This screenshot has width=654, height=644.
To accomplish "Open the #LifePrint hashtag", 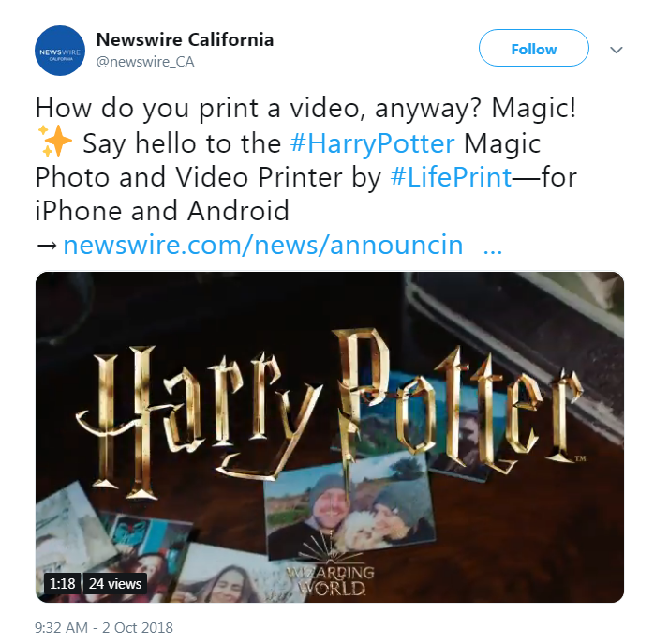I will click(x=451, y=177).
